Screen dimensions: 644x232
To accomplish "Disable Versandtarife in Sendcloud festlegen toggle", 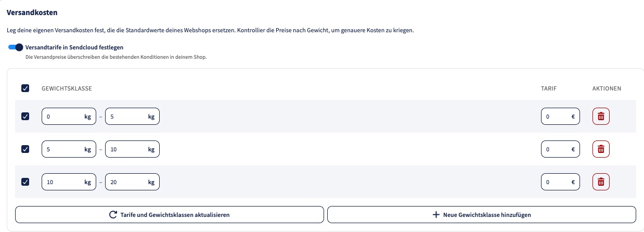I will (x=16, y=47).
